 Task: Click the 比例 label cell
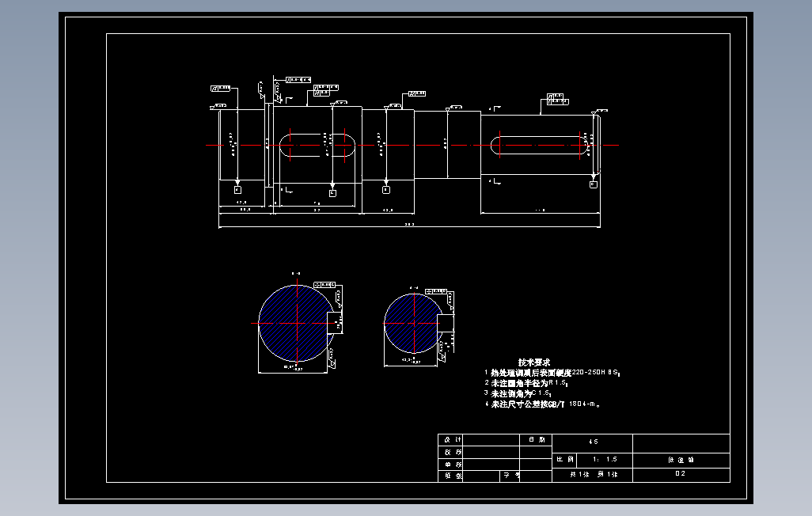coord(565,460)
